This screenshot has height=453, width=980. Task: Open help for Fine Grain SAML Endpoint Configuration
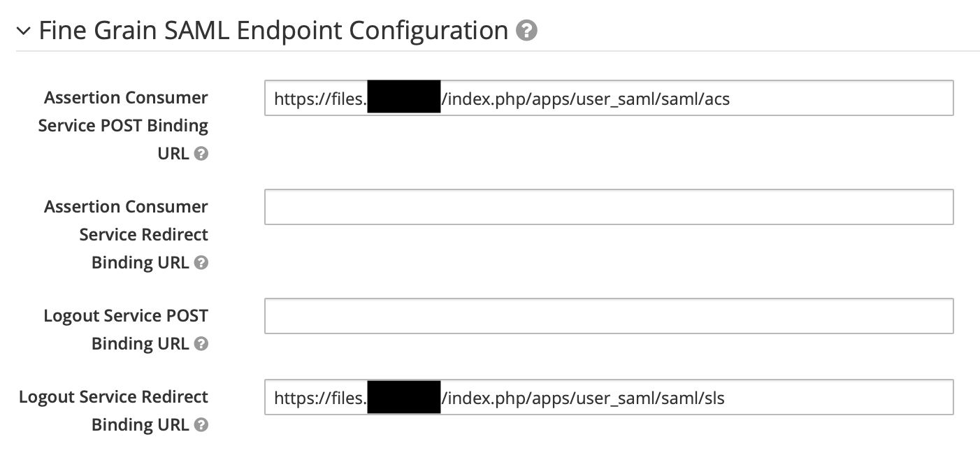tap(526, 31)
